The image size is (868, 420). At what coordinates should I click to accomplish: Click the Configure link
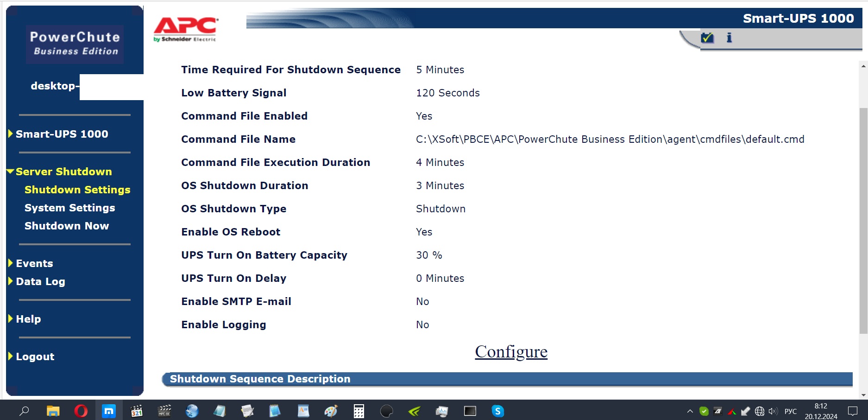click(x=511, y=352)
